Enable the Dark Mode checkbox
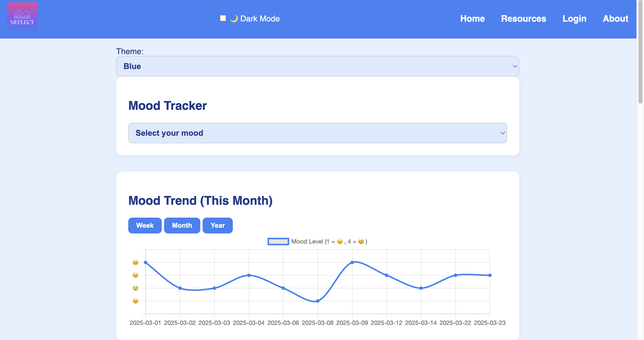 pos(223,18)
